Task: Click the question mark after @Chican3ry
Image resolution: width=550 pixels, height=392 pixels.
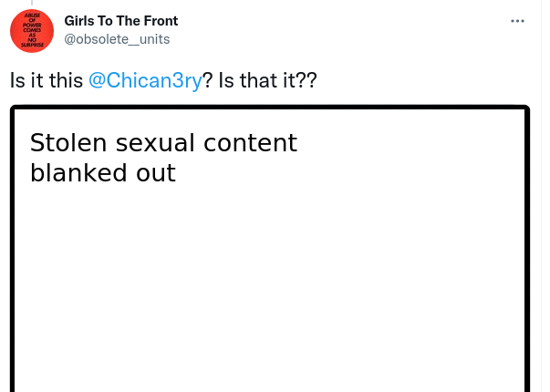Action: click(207, 80)
